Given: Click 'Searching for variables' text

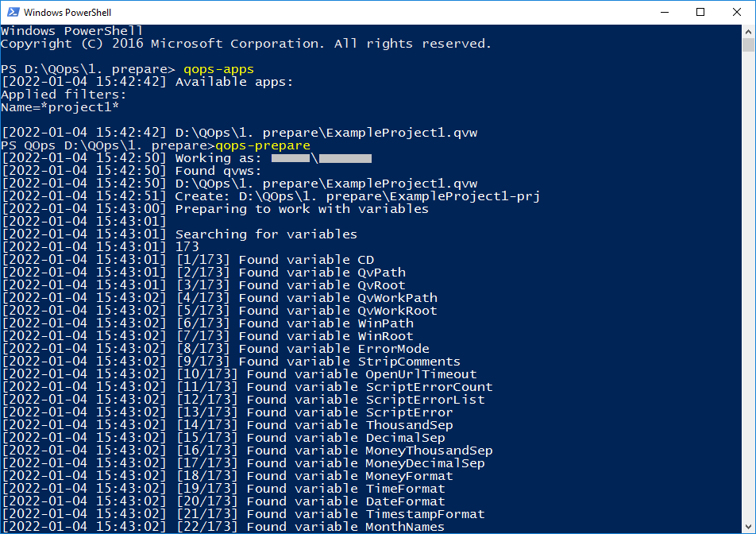Looking at the screenshot, I should pyautogui.click(x=266, y=234).
